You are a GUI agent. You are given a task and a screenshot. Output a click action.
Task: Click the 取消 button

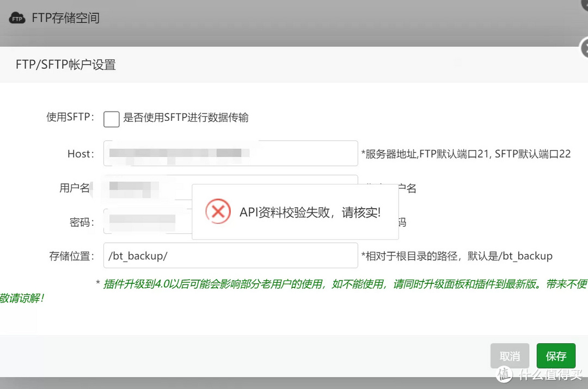click(x=510, y=356)
